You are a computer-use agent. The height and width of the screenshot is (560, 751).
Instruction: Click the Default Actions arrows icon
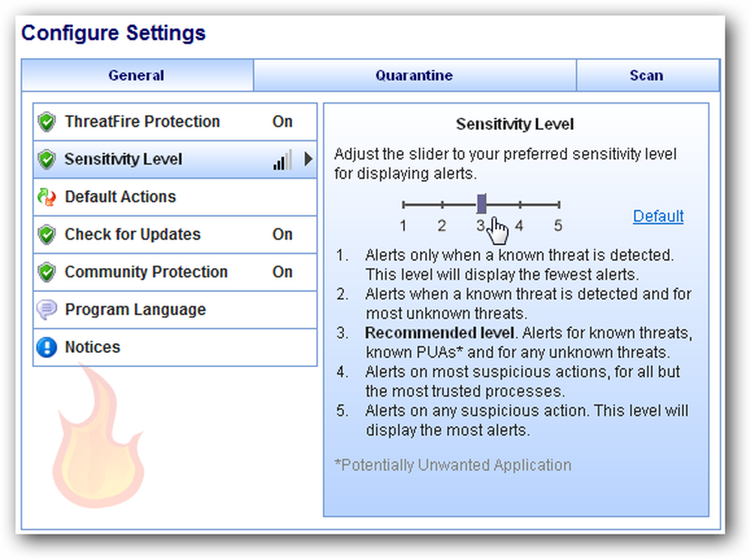(x=47, y=197)
